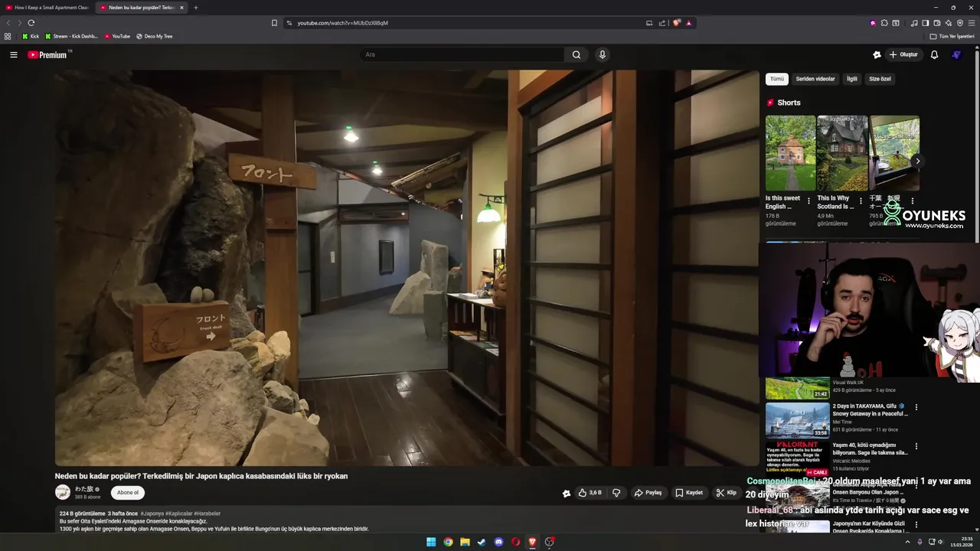Open the わた旅 channel name link
This screenshot has width=980, height=551.
[x=84, y=489]
